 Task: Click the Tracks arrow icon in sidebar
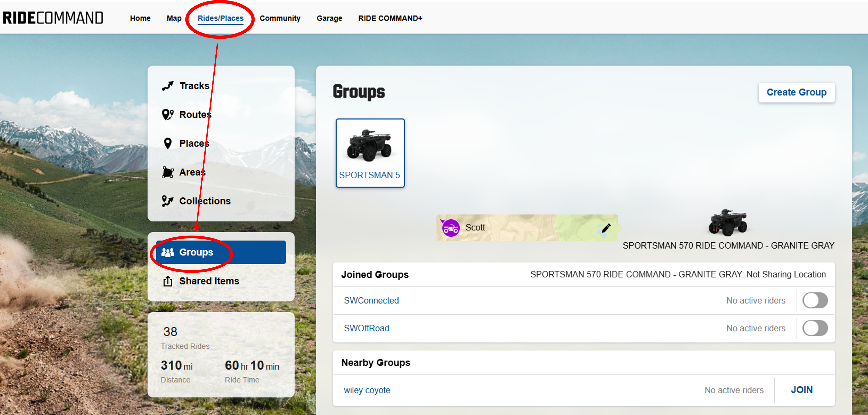tap(167, 86)
